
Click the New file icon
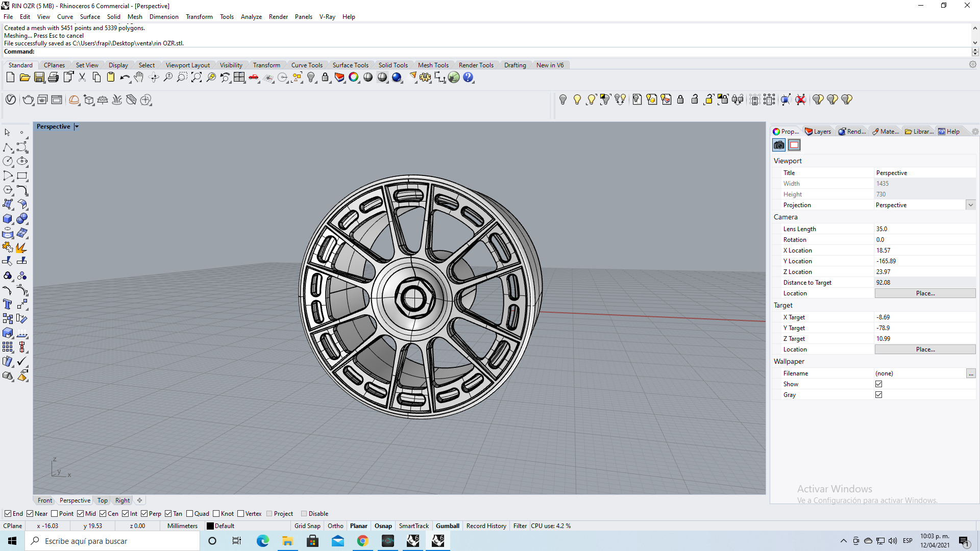click(x=10, y=78)
